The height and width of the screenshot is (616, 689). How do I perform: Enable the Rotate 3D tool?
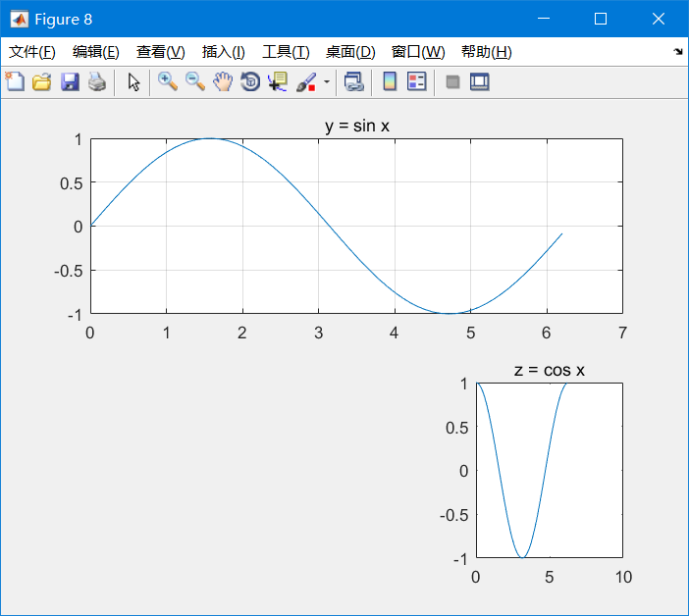[250, 81]
